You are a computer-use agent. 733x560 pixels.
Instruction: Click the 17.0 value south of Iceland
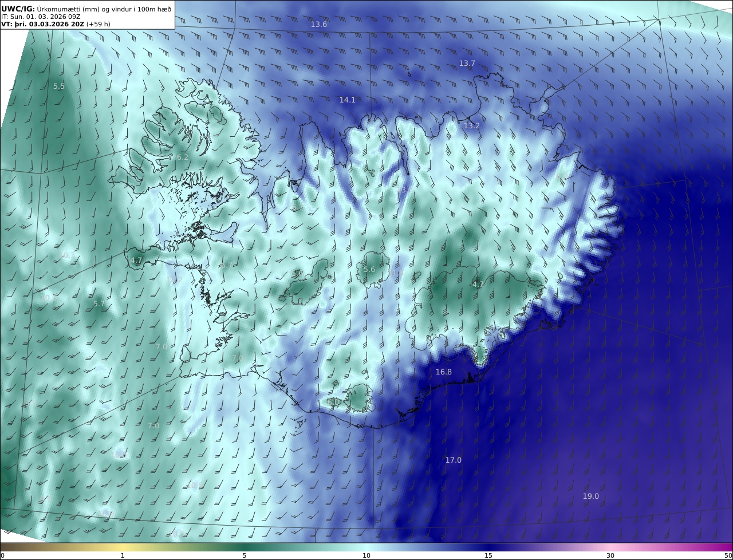coord(454,460)
